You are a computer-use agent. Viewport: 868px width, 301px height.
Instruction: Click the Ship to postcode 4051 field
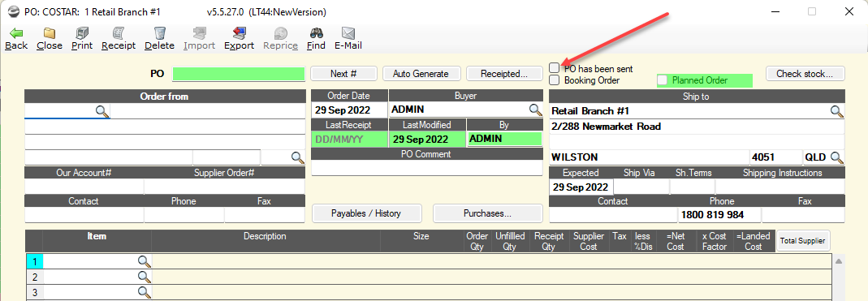click(775, 157)
